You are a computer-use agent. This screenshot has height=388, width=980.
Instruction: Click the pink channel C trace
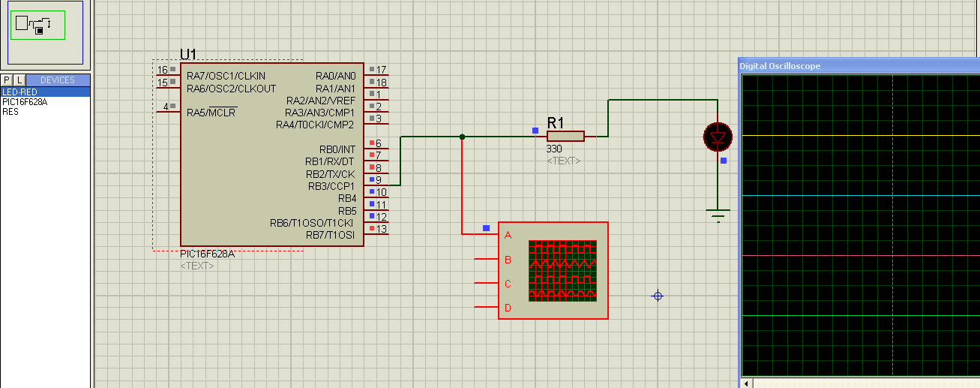coord(861,255)
